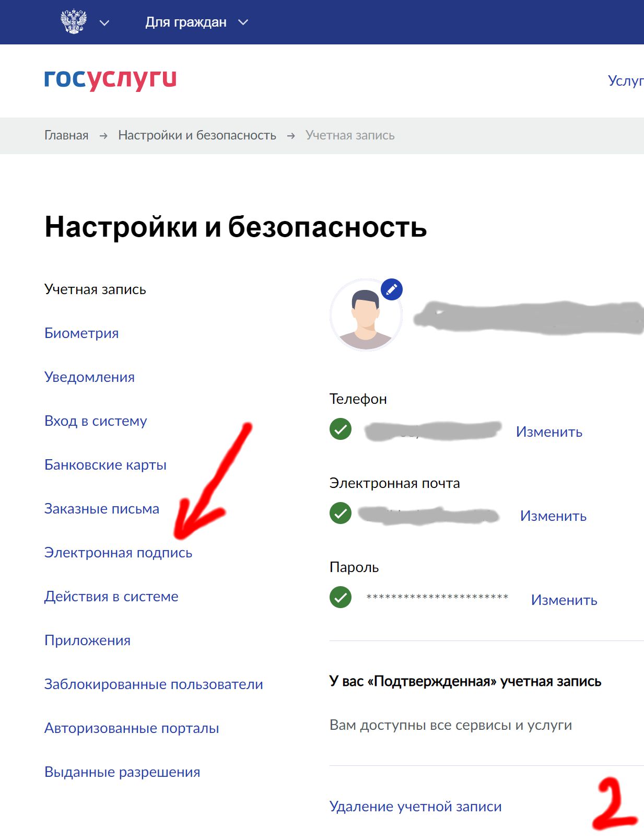Select «Биометрия» in the sidebar menu
644x839 pixels.
tap(81, 333)
